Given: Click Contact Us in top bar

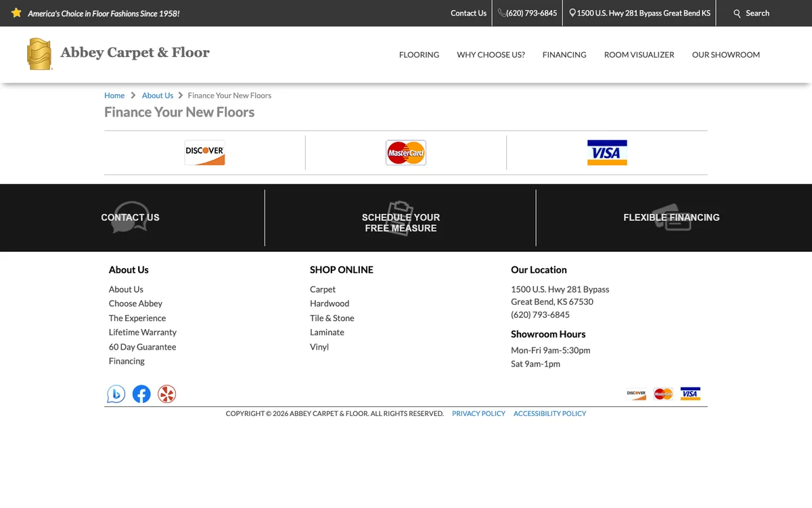Looking at the screenshot, I should point(468,13).
